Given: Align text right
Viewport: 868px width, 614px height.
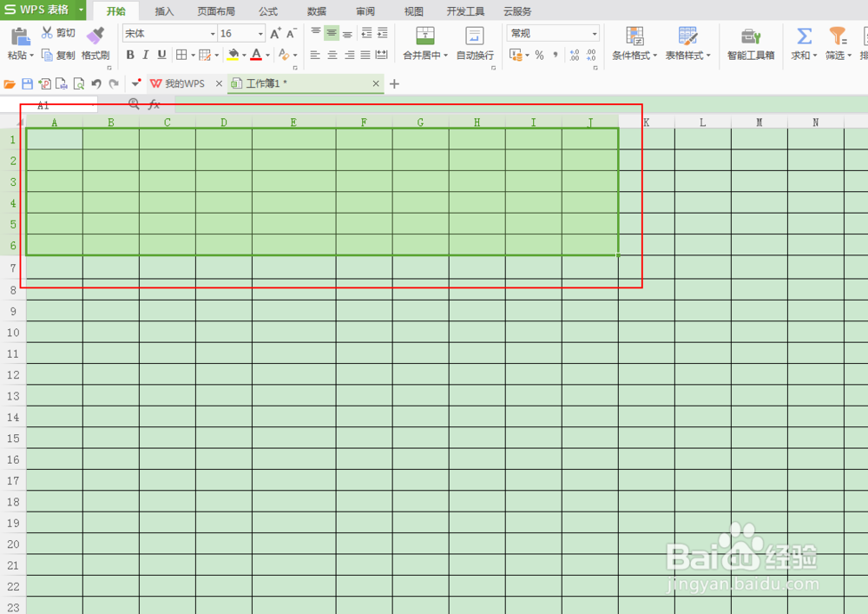Looking at the screenshot, I should pos(349,55).
